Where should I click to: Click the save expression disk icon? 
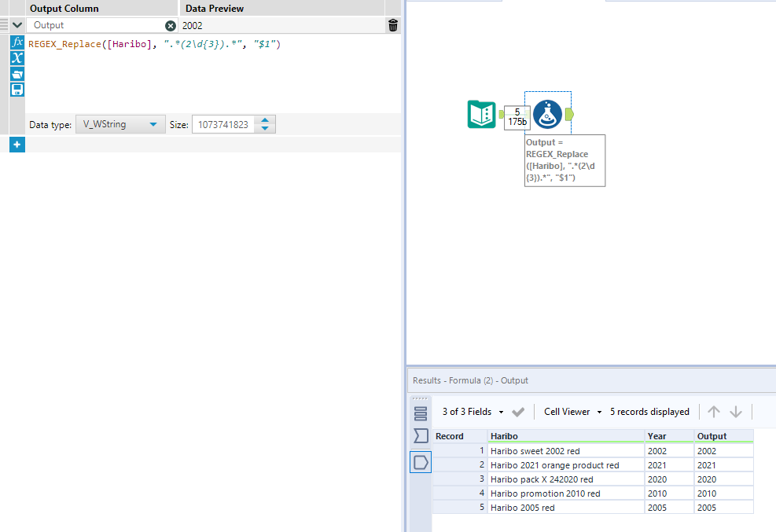(17, 89)
